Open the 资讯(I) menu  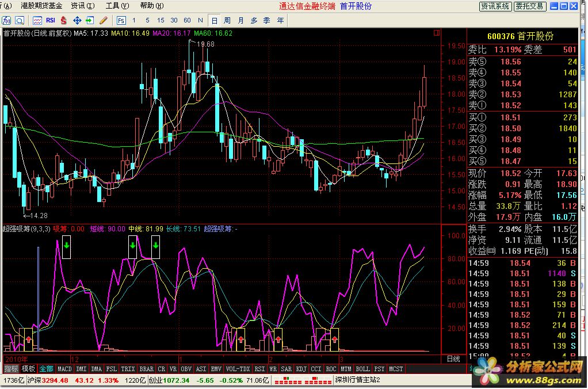pyautogui.click(x=83, y=6)
